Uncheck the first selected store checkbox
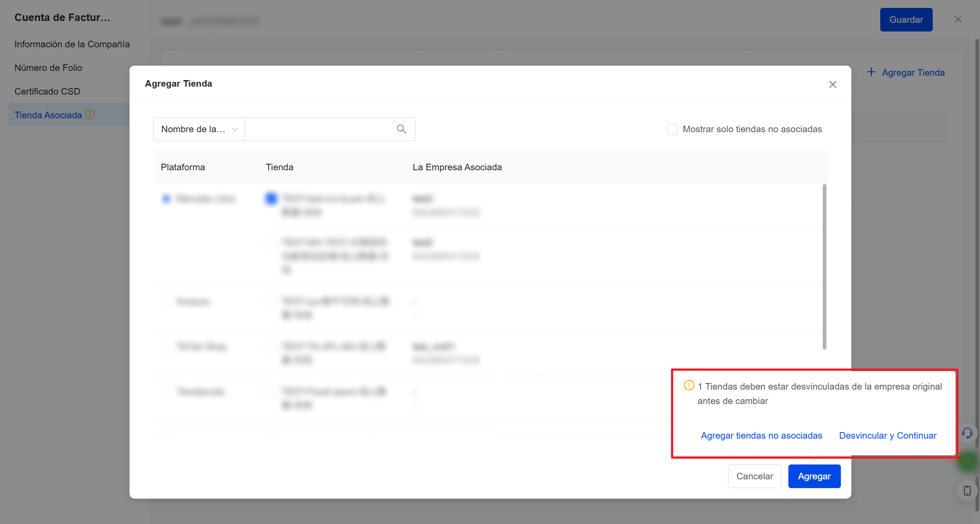 click(x=271, y=199)
